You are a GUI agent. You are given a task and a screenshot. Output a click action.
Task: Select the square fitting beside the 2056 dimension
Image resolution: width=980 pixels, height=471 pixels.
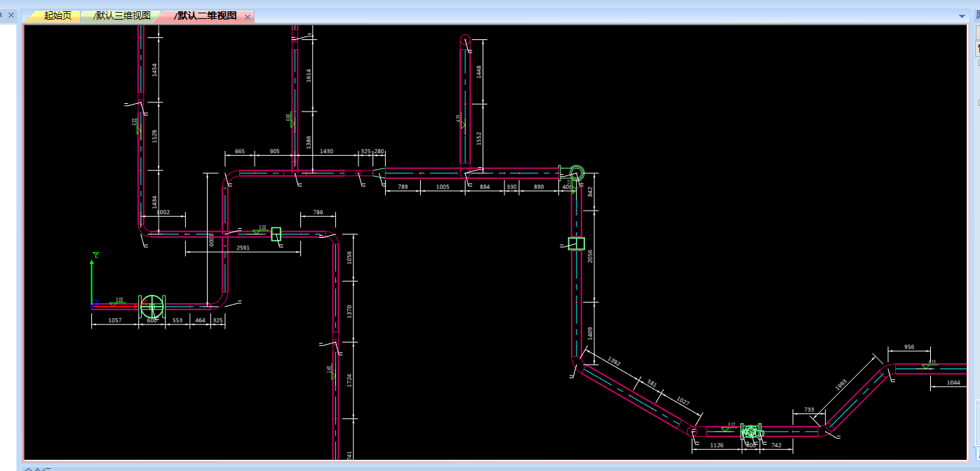[576, 244]
